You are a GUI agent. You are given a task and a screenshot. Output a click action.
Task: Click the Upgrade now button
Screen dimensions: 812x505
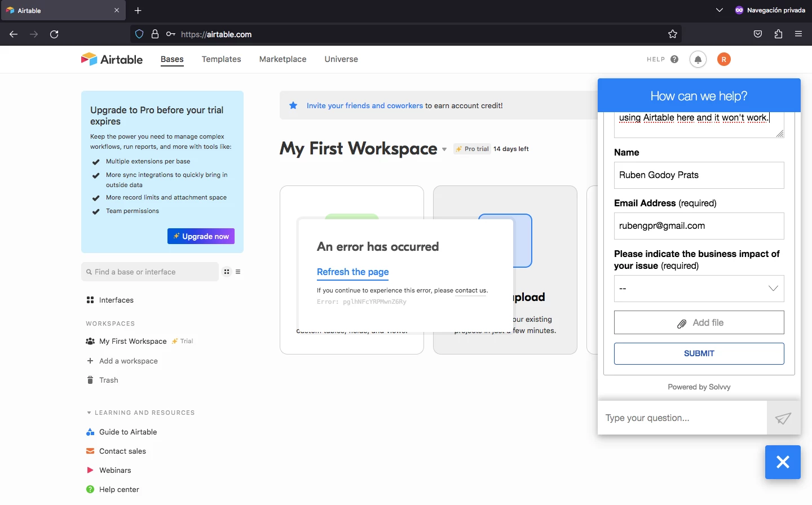click(201, 236)
